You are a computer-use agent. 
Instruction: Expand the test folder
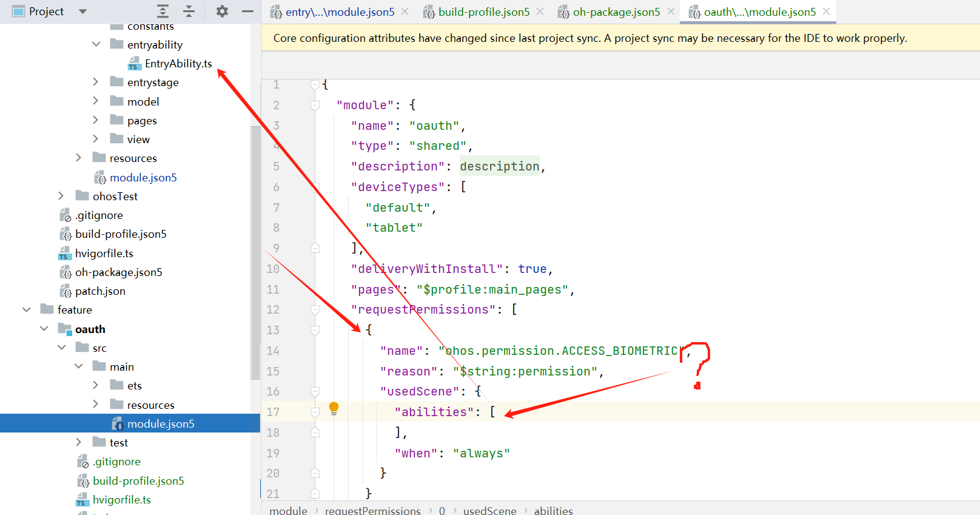click(x=78, y=442)
